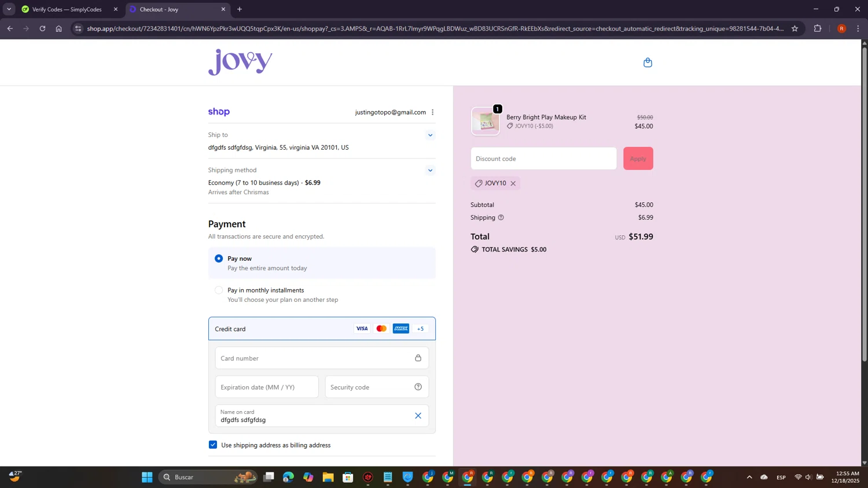Open Microsoft Store from the taskbar
The width and height of the screenshot is (868, 488).
pyautogui.click(x=348, y=477)
